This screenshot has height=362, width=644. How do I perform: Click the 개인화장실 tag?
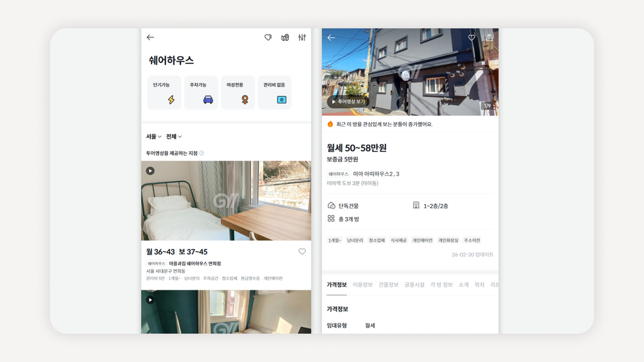tap(448, 240)
